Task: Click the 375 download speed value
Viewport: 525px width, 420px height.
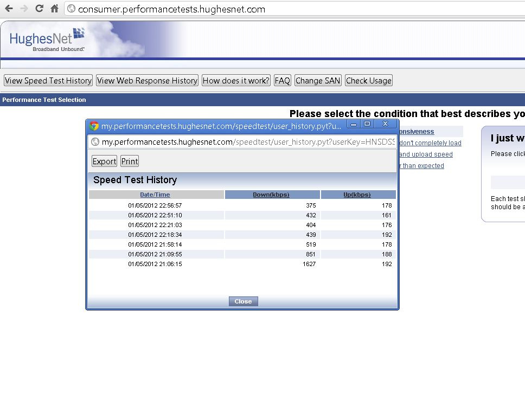Action: pyautogui.click(x=311, y=205)
